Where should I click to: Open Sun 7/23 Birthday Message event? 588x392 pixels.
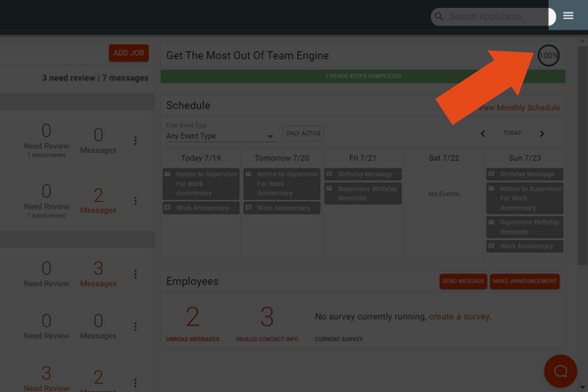point(525,174)
